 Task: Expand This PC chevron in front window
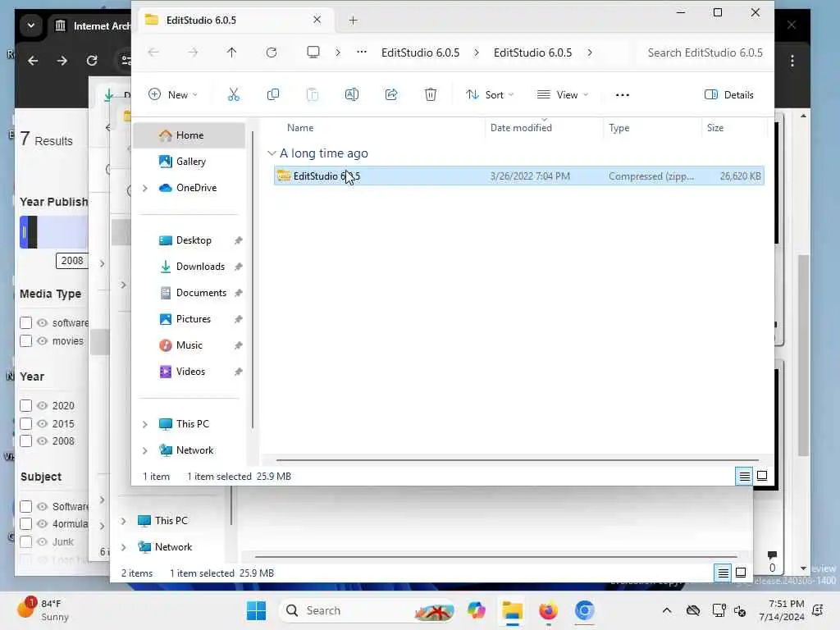pos(144,424)
